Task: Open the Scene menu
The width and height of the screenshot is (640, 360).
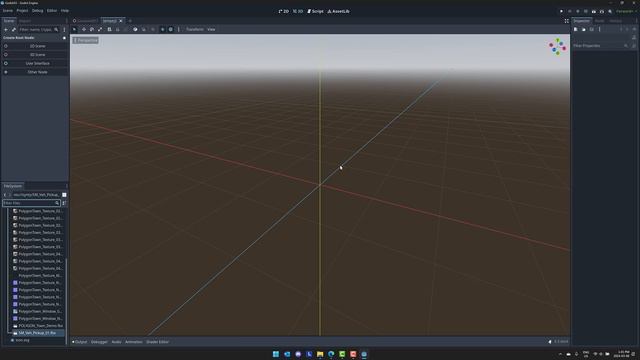Action: [8, 11]
